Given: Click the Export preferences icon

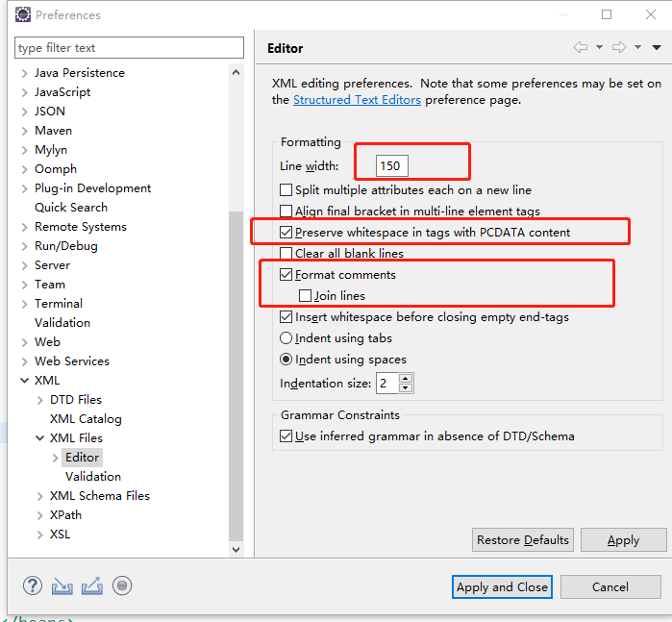Looking at the screenshot, I should 92,585.
